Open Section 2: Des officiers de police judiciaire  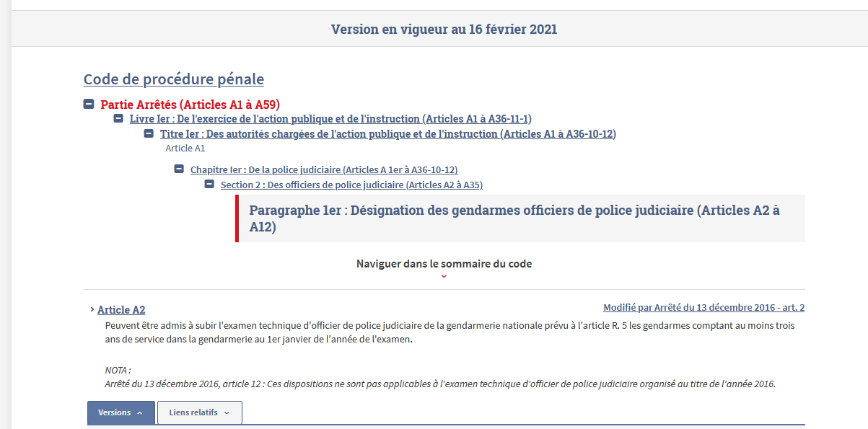pyautogui.click(x=351, y=185)
